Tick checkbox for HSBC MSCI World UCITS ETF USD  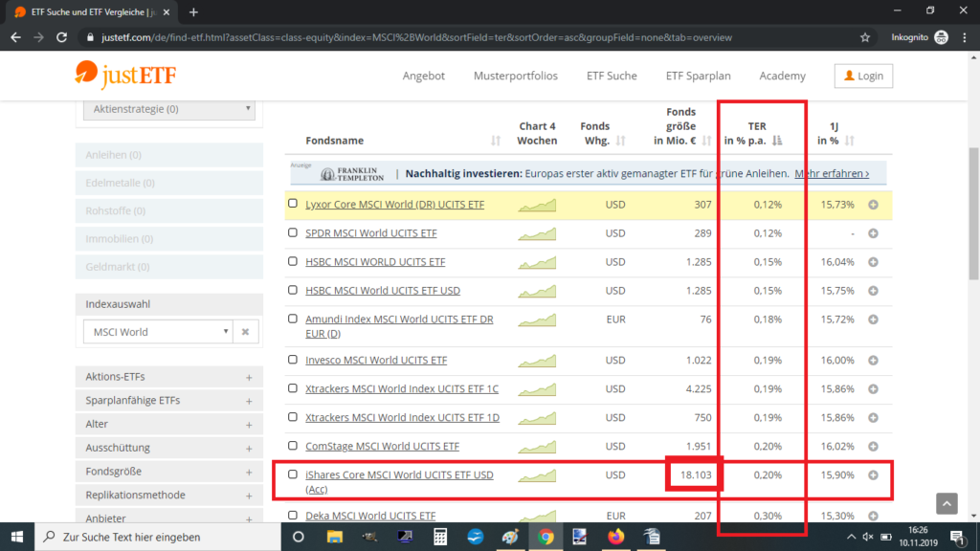[293, 290]
